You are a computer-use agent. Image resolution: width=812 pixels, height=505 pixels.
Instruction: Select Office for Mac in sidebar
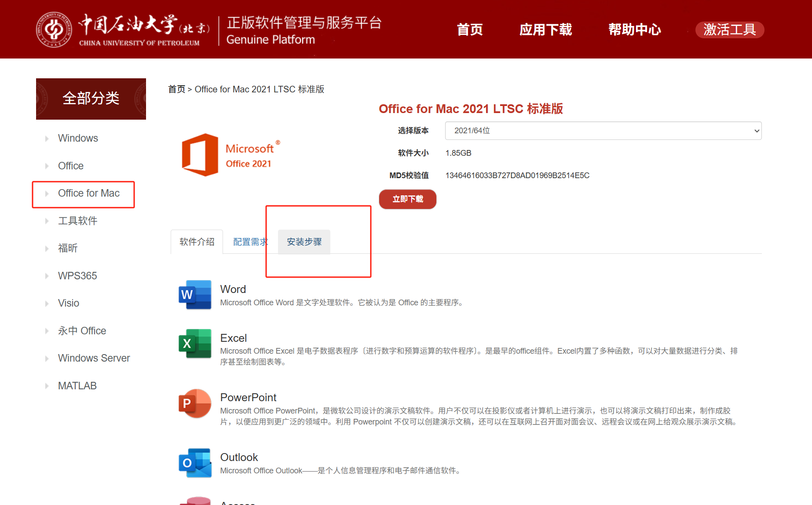tap(88, 194)
